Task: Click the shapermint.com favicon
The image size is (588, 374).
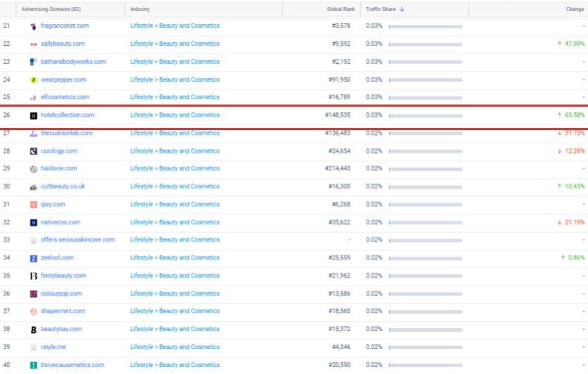Action: point(33,312)
